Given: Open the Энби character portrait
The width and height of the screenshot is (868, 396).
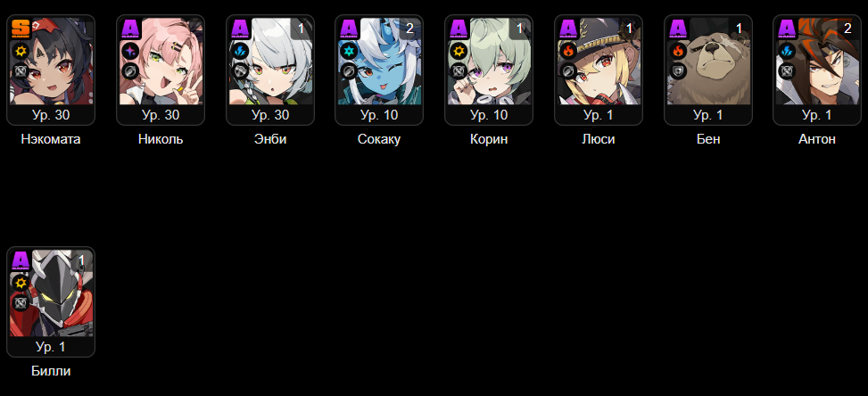Looking at the screenshot, I should point(270,62).
